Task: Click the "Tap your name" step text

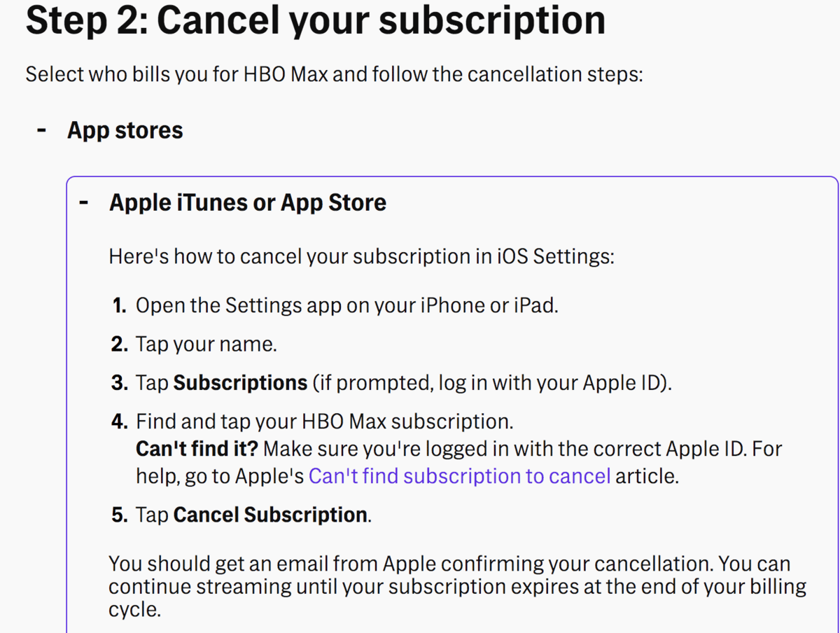Action: (x=206, y=345)
